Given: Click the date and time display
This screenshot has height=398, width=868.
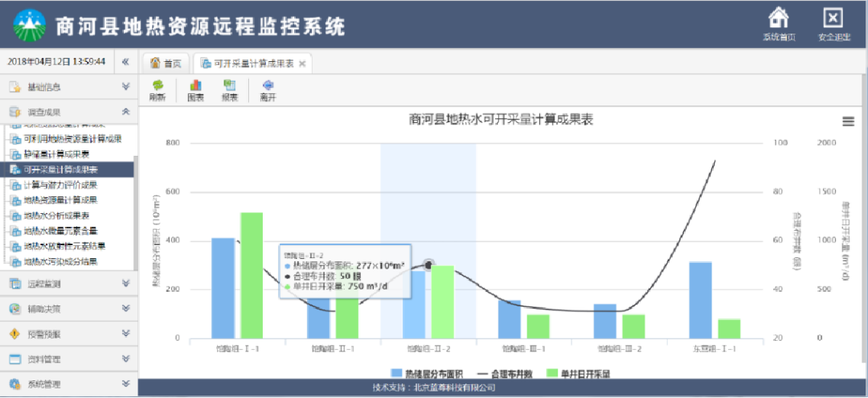Looking at the screenshot, I should pyautogui.click(x=56, y=62).
